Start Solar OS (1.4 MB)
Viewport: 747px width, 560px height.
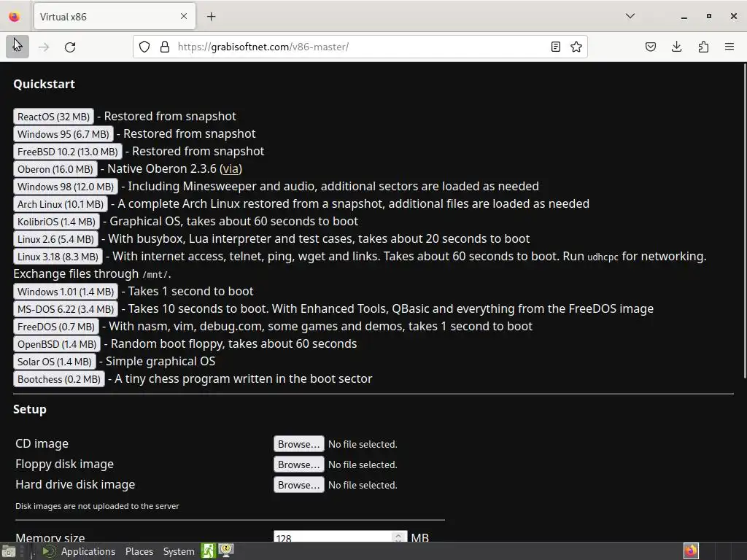[54, 362]
